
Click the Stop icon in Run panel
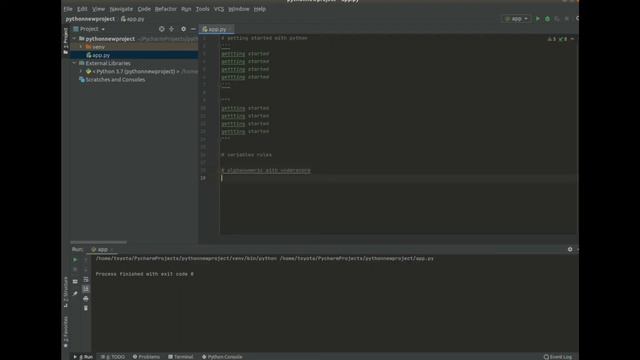click(x=75, y=269)
